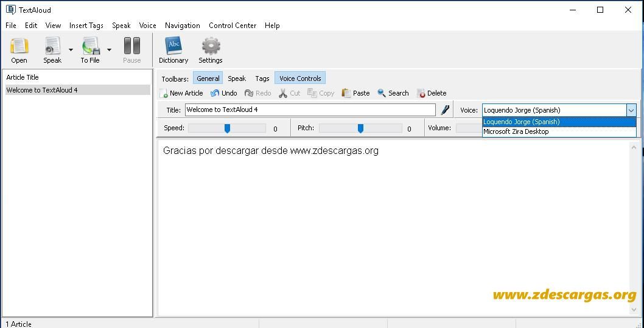Create a New Article
This screenshot has height=328, width=644.
[x=181, y=93]
